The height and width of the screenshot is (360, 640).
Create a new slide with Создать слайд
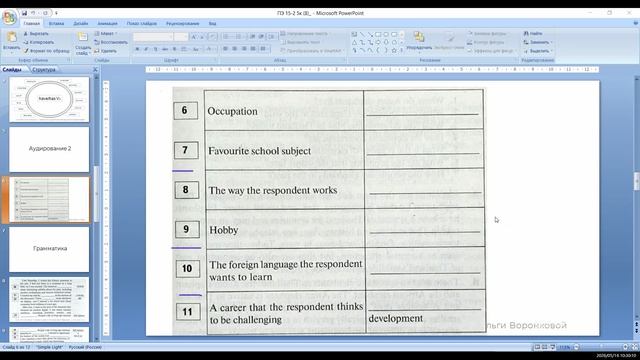click(x=83, y=44)
